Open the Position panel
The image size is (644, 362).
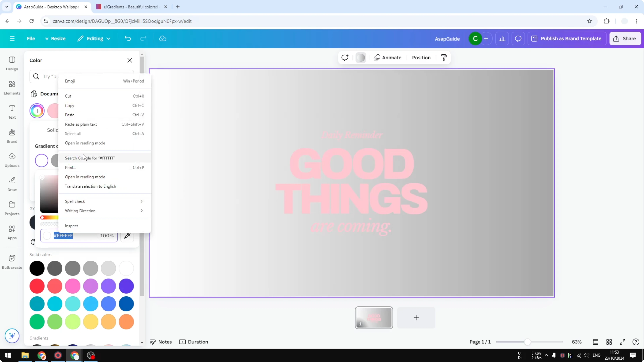(x=421, y=58)
